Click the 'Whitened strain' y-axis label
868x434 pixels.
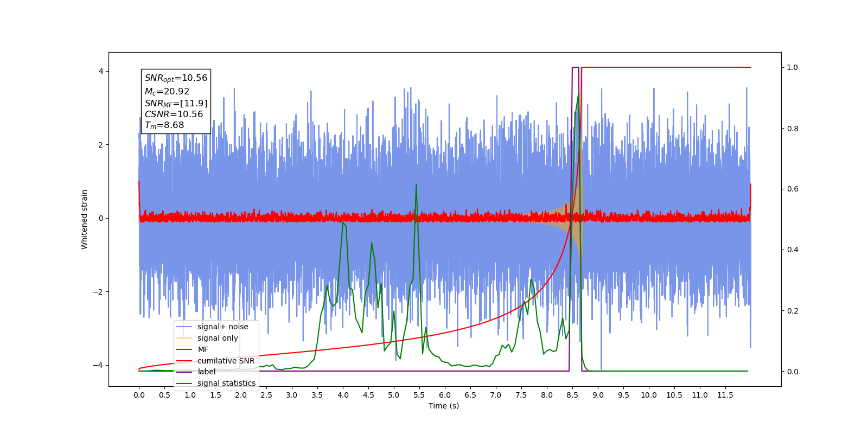[85, 219]
